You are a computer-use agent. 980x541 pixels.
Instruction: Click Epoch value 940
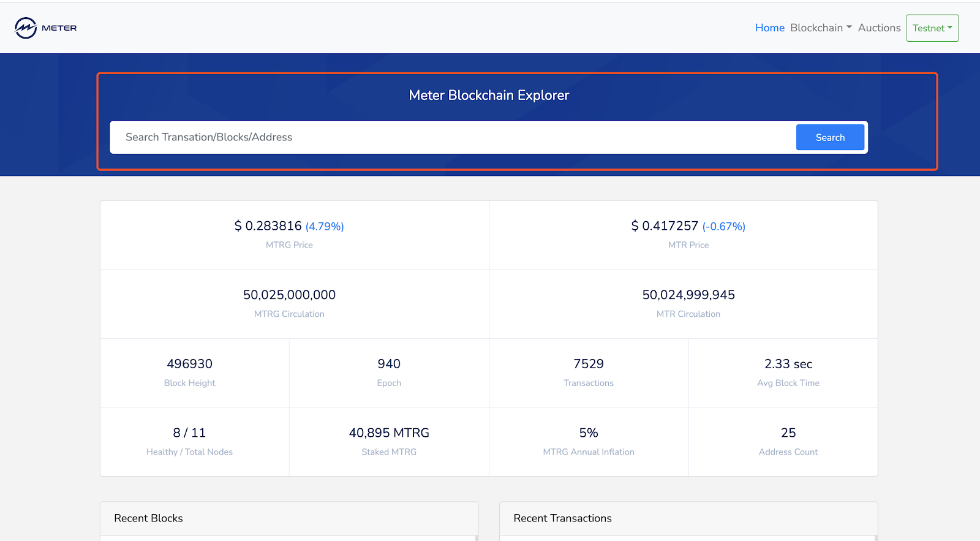coord(389,364)
